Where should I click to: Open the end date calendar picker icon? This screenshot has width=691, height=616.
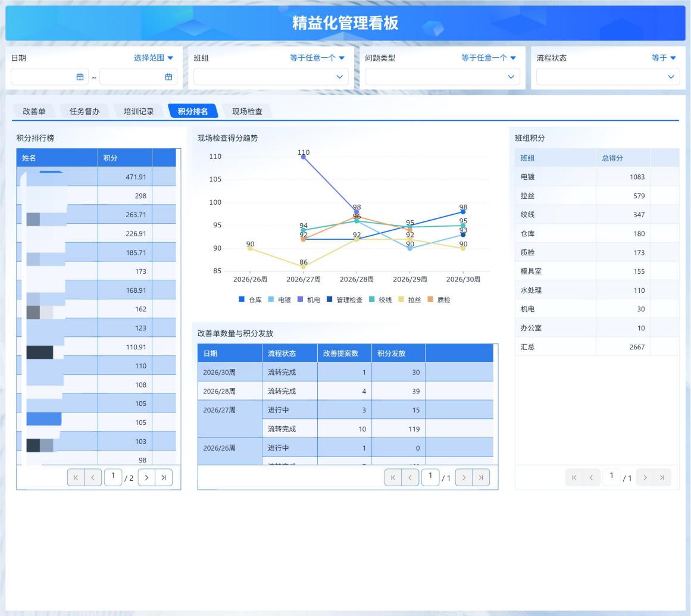click(x=168, y=77)
